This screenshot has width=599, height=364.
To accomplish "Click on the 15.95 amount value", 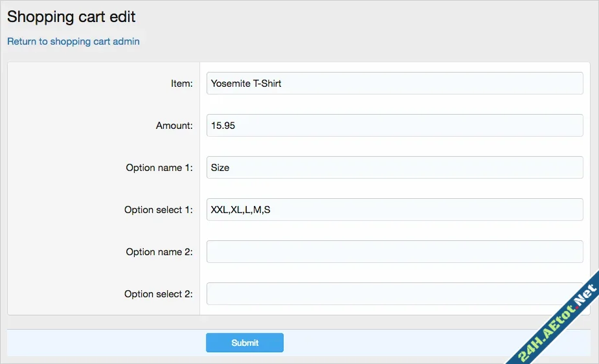I will click(223, 126).
